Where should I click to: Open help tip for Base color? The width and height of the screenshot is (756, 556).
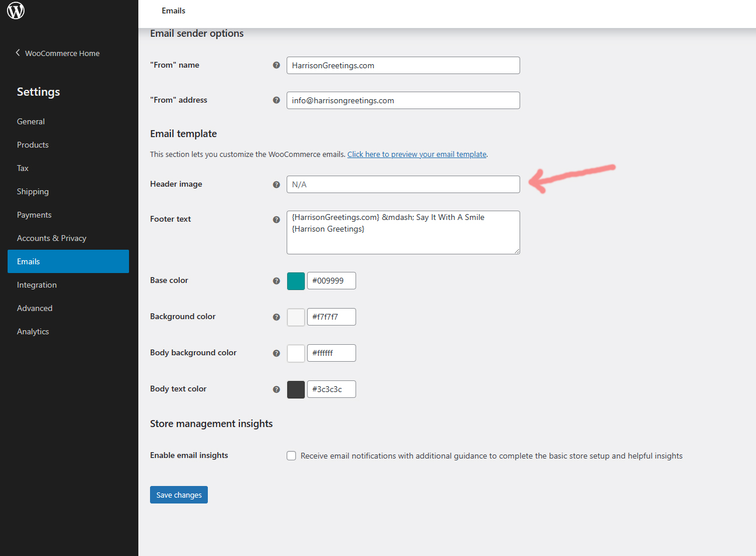276,281
